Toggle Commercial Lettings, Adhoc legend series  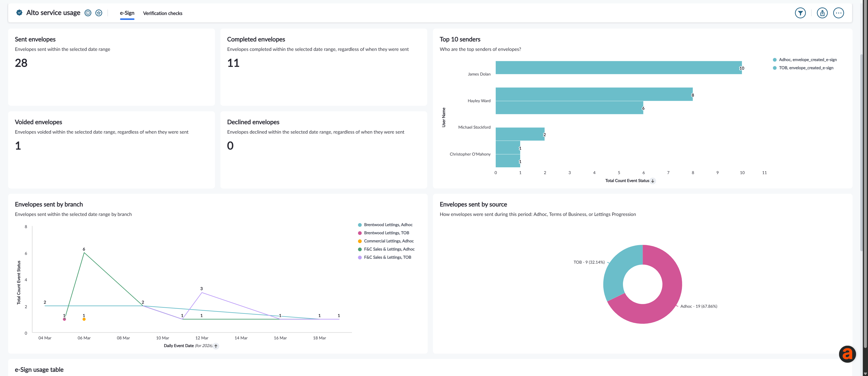(386, 241)
